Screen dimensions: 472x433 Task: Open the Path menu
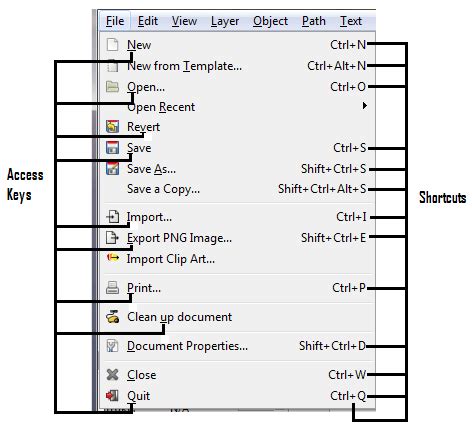(314, 21)
